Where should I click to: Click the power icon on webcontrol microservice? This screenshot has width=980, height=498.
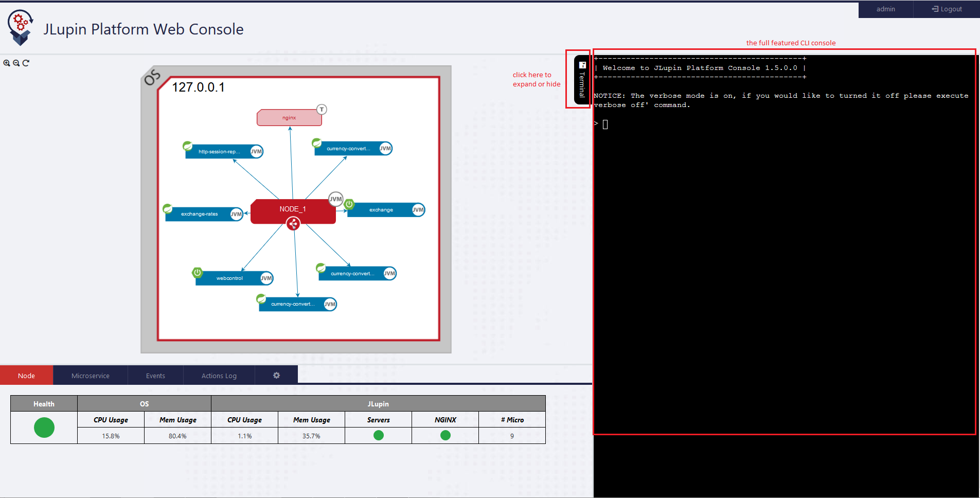(x=197, y=272)
